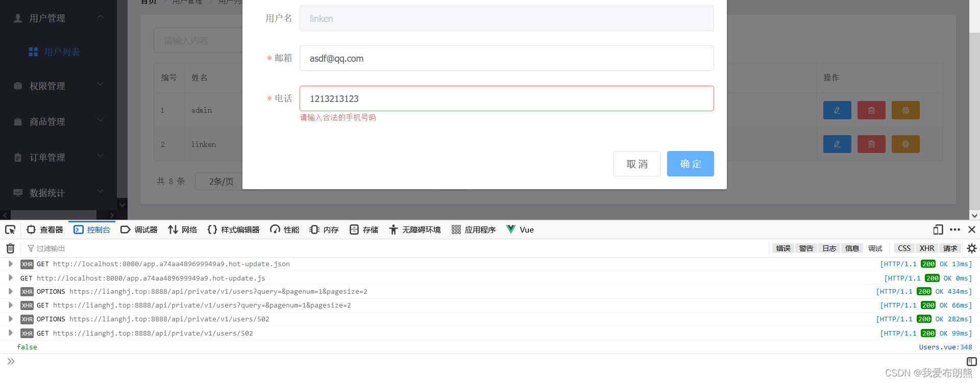Image resolution: width=980 pixels, height=383 pixels.
Task: Toggle the split console sidebar icon
Action: tap(972, 362)
